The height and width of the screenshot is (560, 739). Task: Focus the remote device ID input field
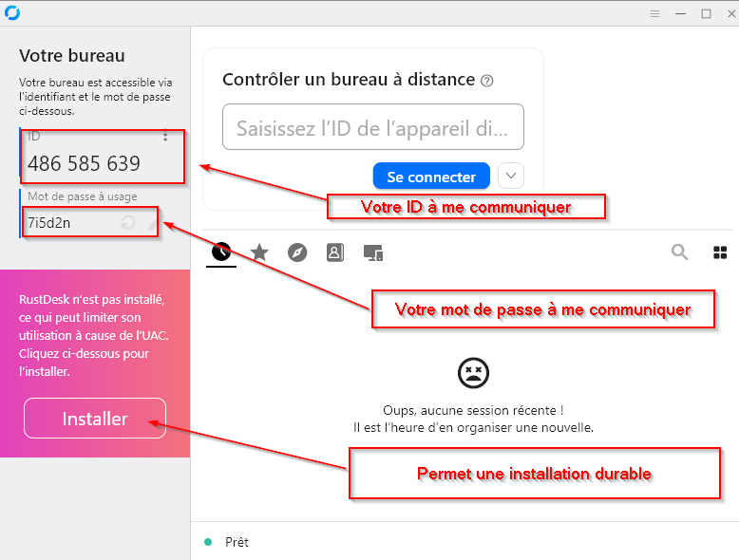[x=372, y=127]
